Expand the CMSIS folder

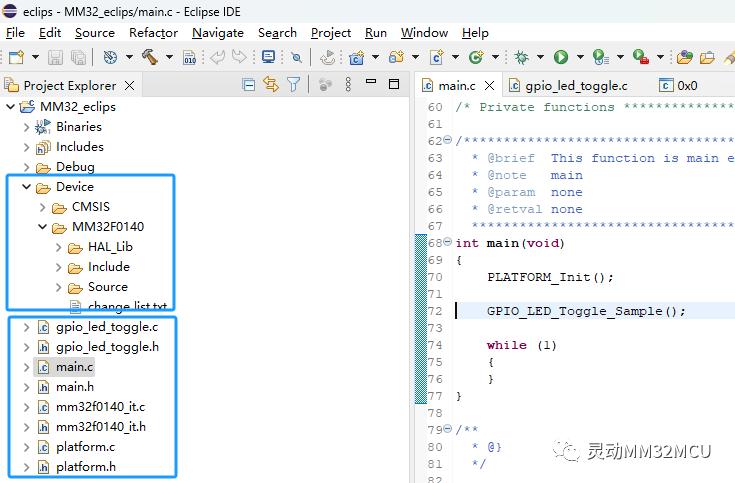(x=42, y=207)
